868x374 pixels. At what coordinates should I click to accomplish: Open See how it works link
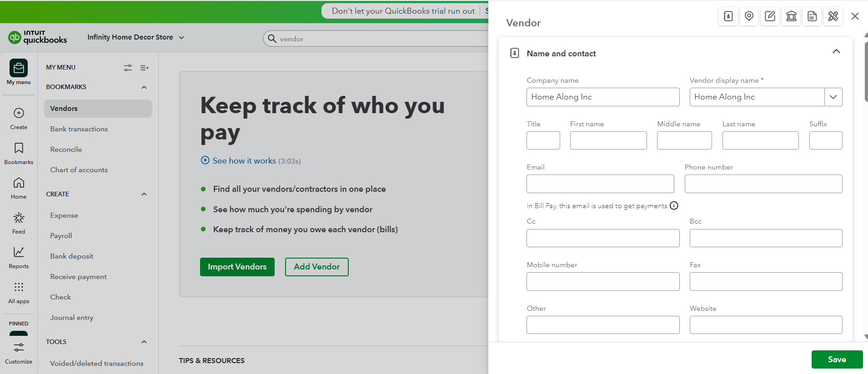click(x=244, y=161)
